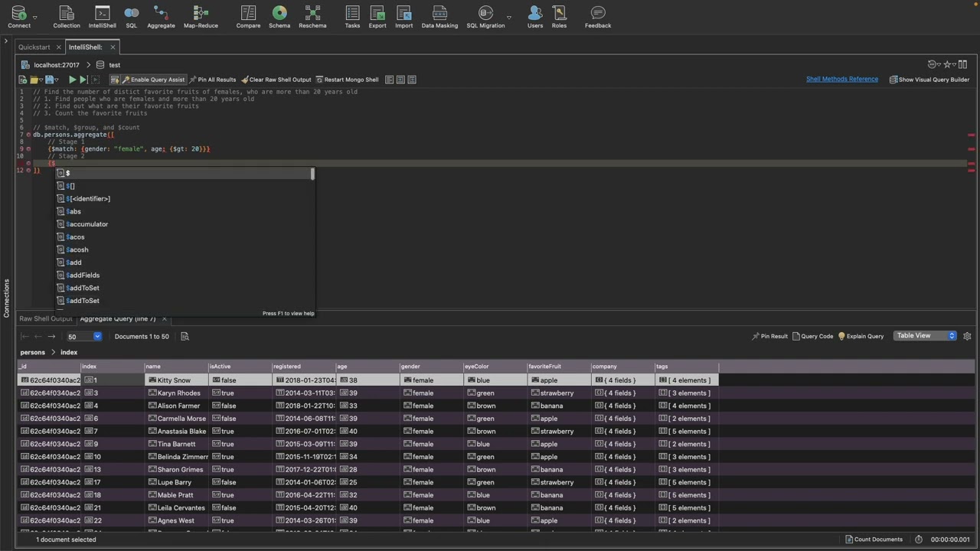The width and height of the screenshot is (980, 551).
Task: Click the Pin Result button
Action: click(769, 336)
